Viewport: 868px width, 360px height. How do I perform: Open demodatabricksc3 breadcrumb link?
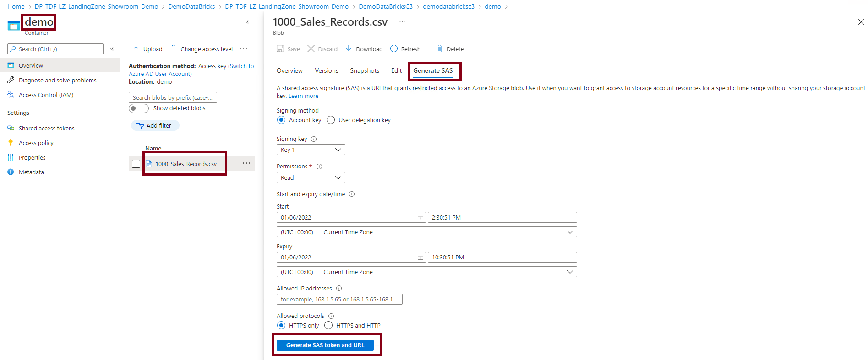(448, 6)
